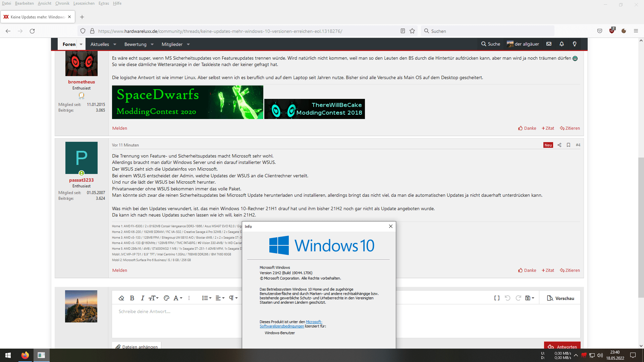644x362 pixels.
Task: Click the tracking protection shield icon
Action: pos(83,31)
